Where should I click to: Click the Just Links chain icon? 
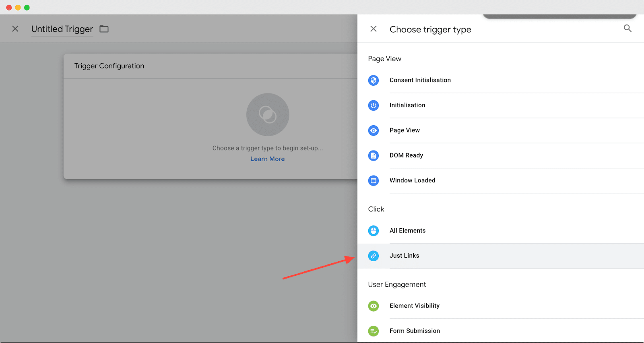[374, 256]
